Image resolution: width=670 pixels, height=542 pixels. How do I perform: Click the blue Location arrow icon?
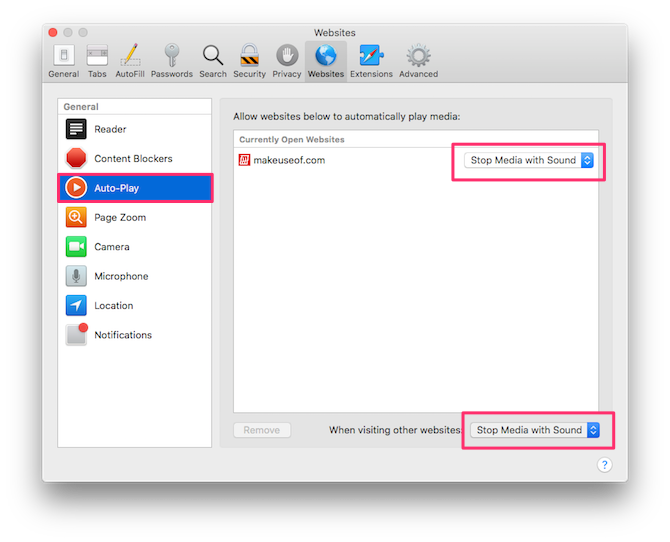click(76, 305)
